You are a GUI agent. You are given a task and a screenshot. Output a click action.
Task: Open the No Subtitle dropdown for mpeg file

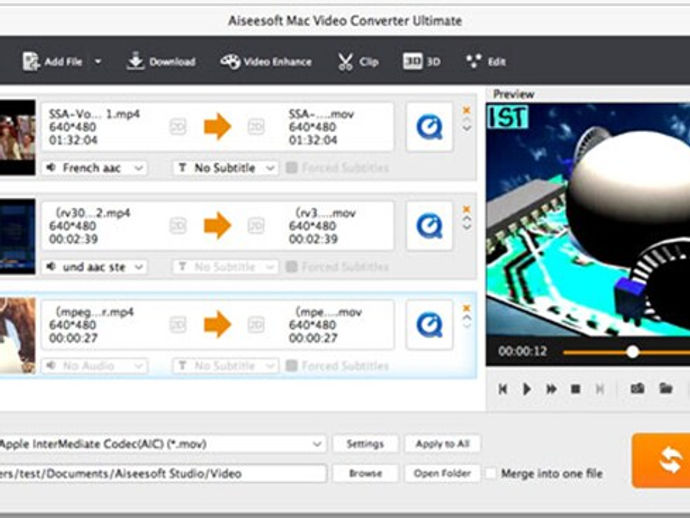coord(225,366)
